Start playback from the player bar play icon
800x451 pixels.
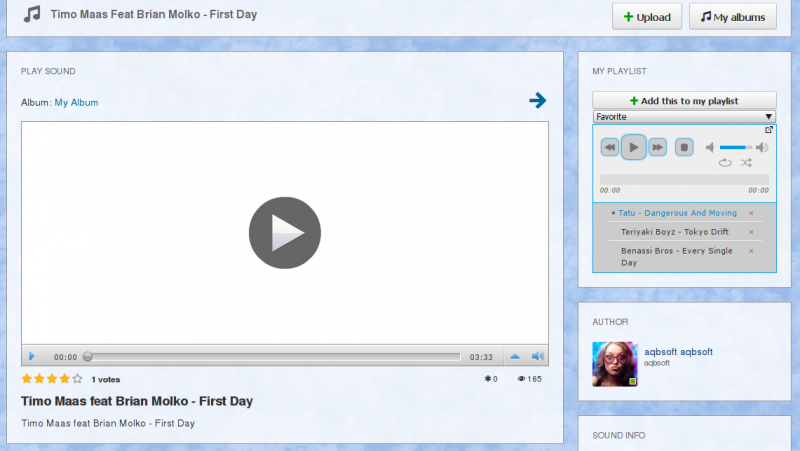pyautogui.click(x=32, y=356)
